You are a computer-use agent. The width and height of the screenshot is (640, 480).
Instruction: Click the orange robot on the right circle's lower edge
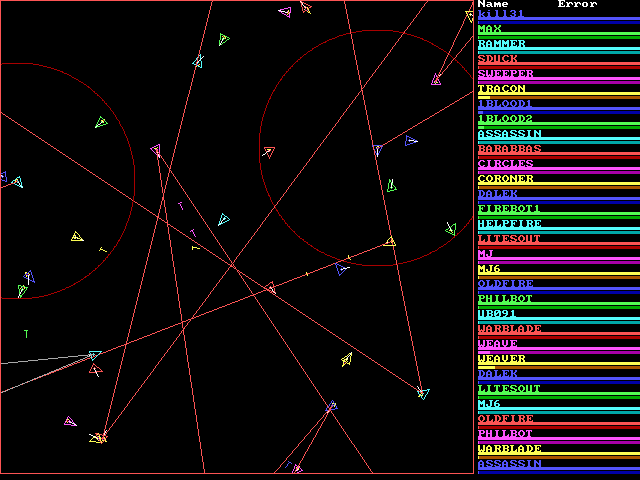tap(390, 241)
